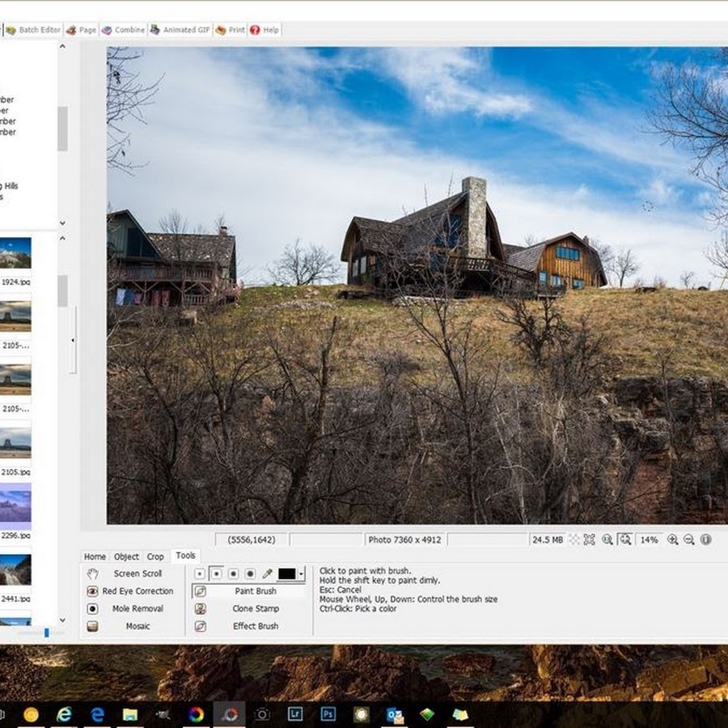Select the Mosaic tool
The width and height of the screenshot is (728, 728).
coord(129,626)
